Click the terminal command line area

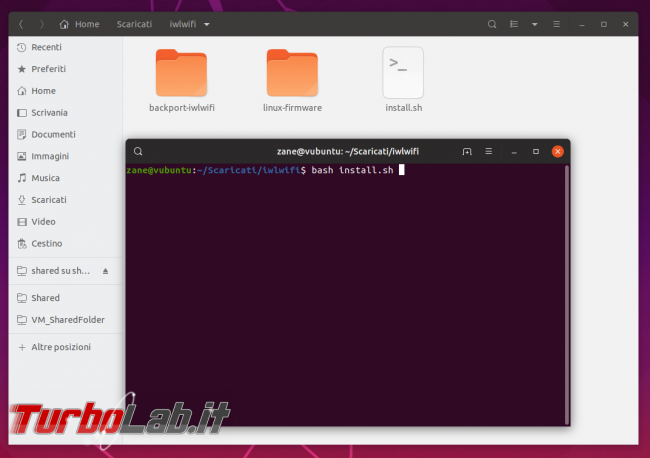click(x=265, y=170)
